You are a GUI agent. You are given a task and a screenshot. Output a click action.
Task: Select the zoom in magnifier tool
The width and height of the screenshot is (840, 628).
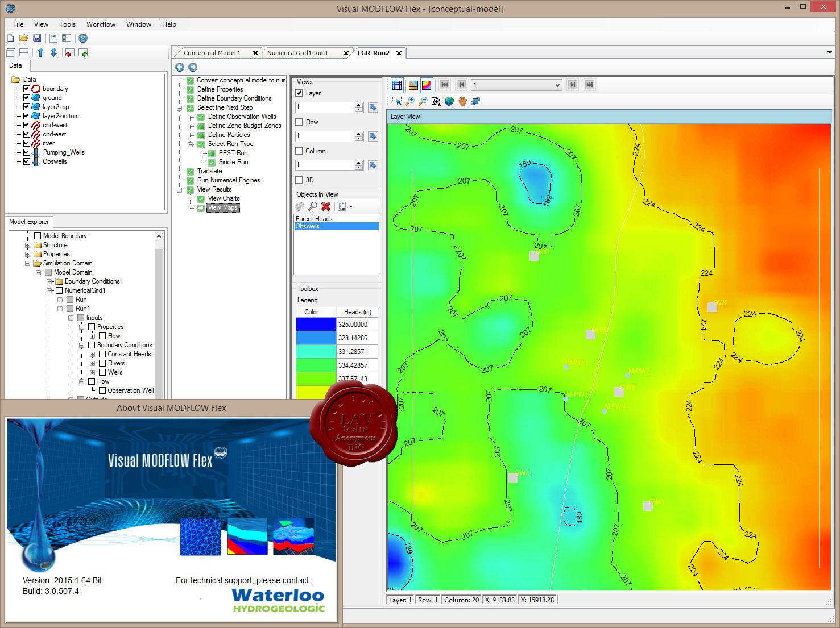point(410,101)
